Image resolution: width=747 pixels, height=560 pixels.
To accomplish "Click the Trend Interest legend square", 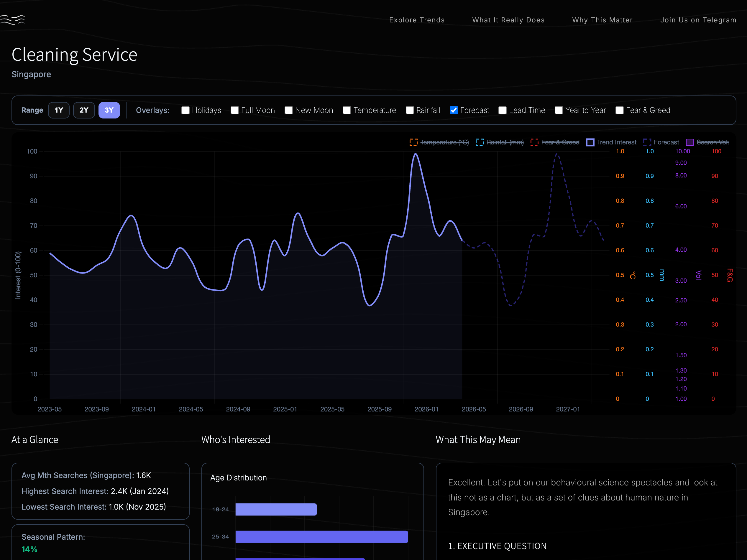I will pos(591,142).
